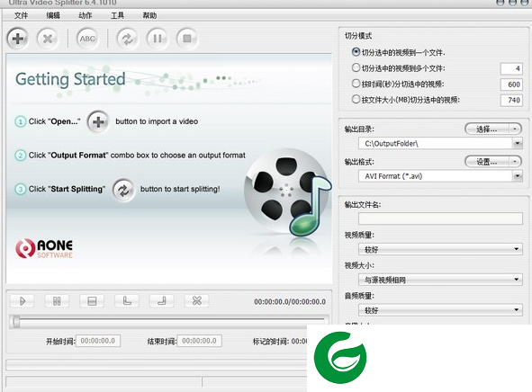
Task: Click the preview seek slider handle
Action: coord(16,322)
